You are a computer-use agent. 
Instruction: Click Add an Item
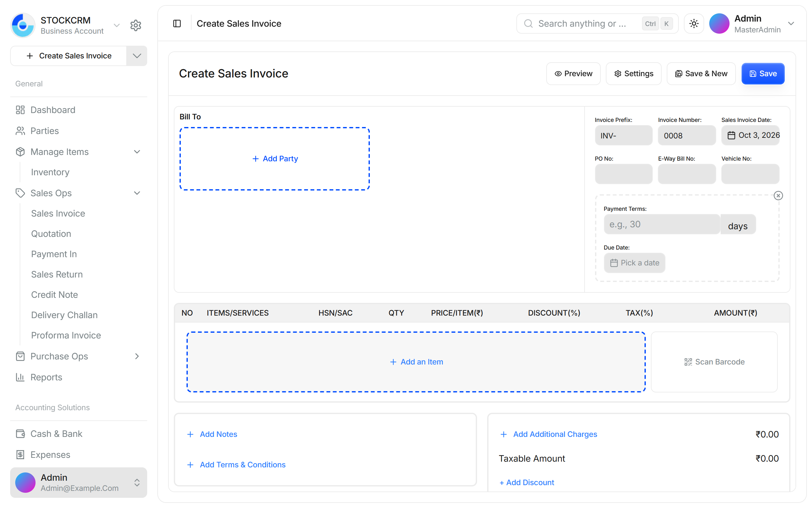(x=416, y=362)
